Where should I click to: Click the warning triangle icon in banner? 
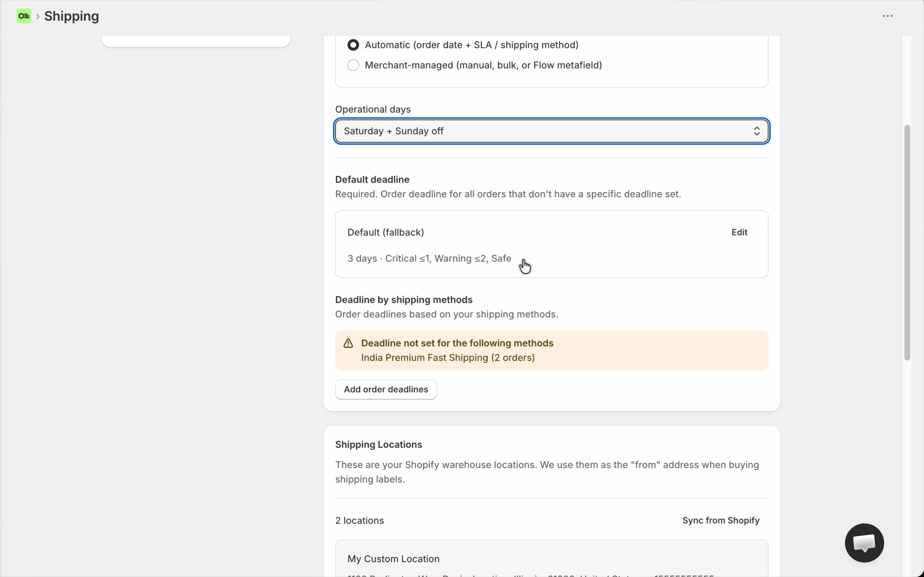tap(348, 344)
